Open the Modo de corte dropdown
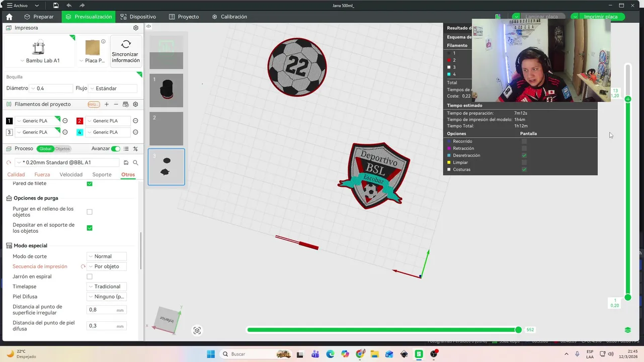Viewport: 644px width, 362px height. [106, 256]
